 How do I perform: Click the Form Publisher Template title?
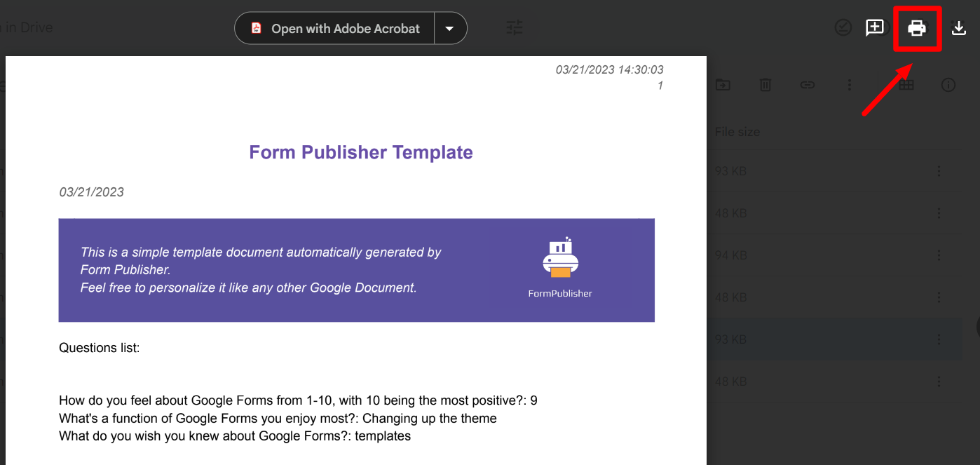[361, 152]
